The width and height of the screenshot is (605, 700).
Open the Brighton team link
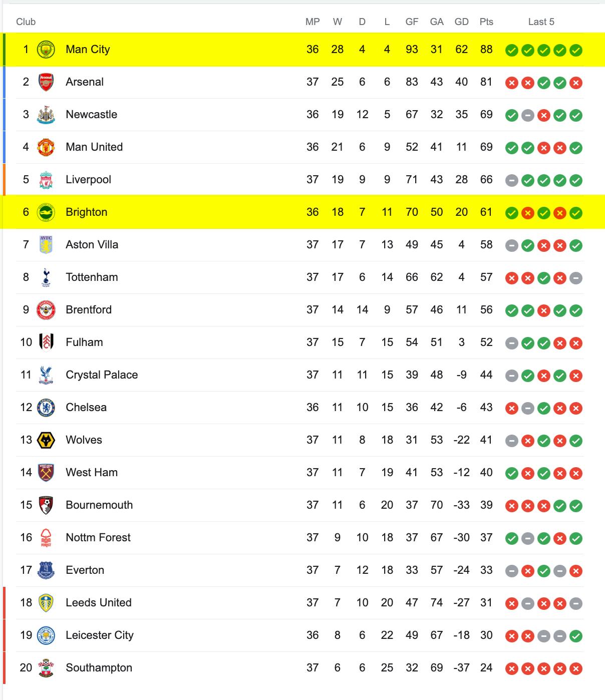(87, 212)
